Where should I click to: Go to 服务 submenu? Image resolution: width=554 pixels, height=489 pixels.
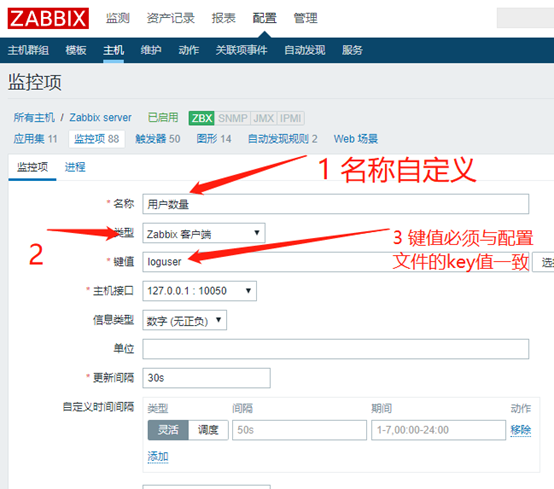coord(352,50)
